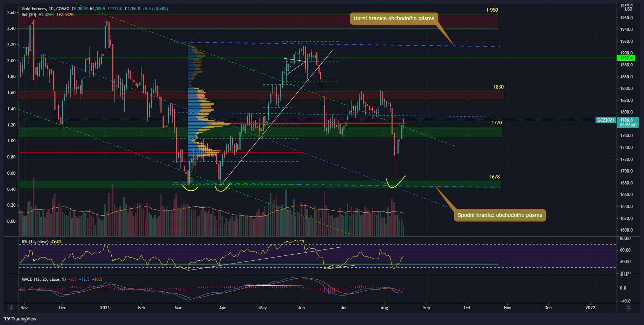Click the GCZ2021 symbol price tag
644x325 pixels.
[x=606, y=120]
